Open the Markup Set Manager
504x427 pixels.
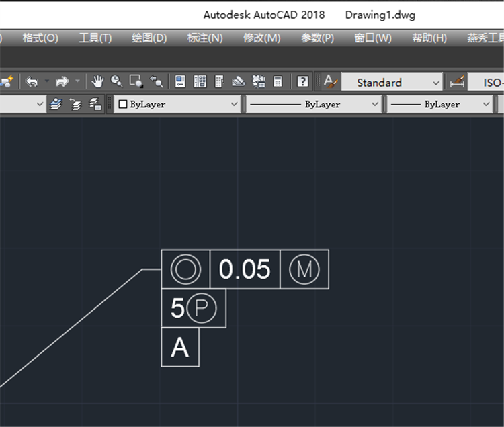tap(259, 81)
